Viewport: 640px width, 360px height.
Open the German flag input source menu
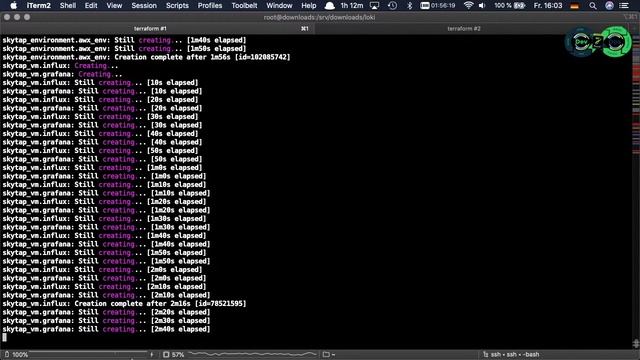tap(575, 6)
